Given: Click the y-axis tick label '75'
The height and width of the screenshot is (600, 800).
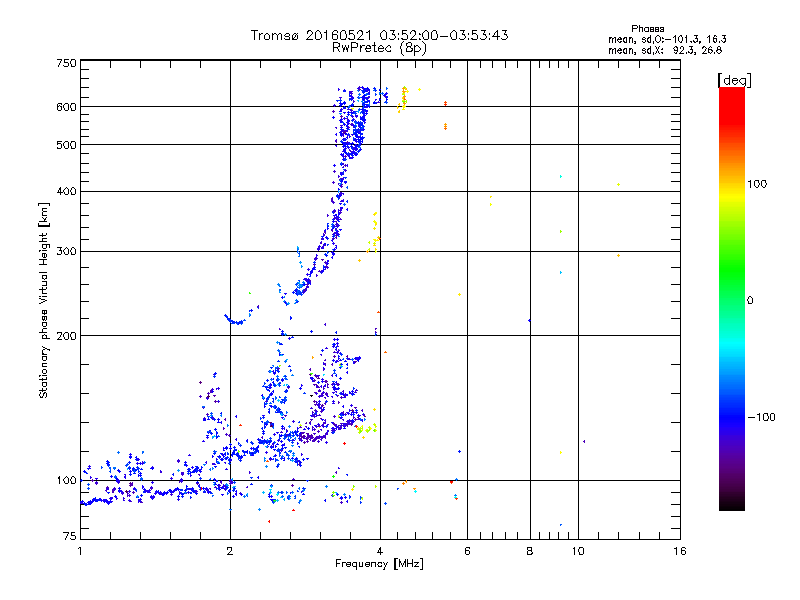Looking at the screenshot, I should click(70, 536).
